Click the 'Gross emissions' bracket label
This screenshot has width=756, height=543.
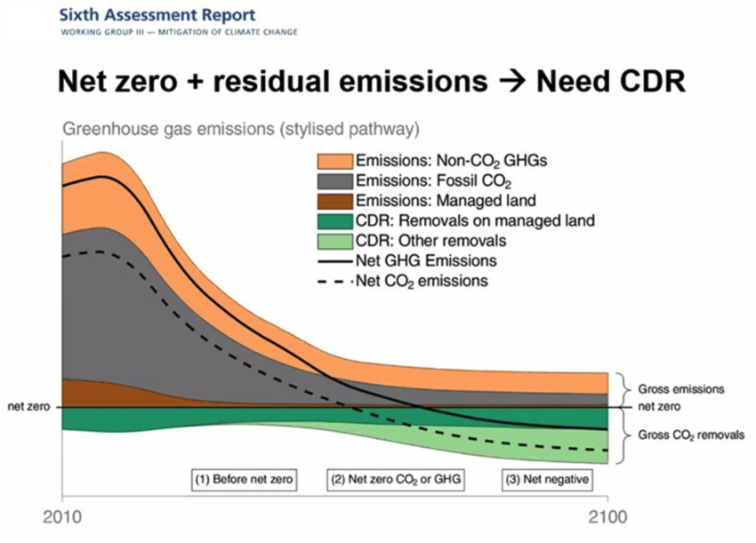pyautogui.click(x=680, y=389)
